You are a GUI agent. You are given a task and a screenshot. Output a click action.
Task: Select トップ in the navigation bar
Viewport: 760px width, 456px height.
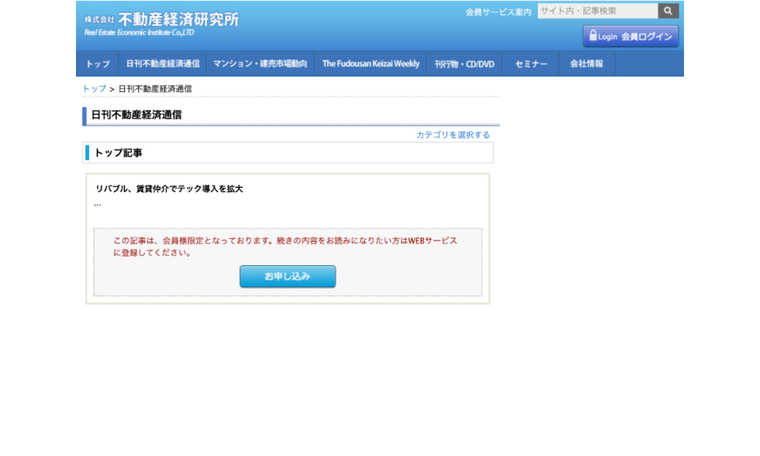click(x=98, y=64)
